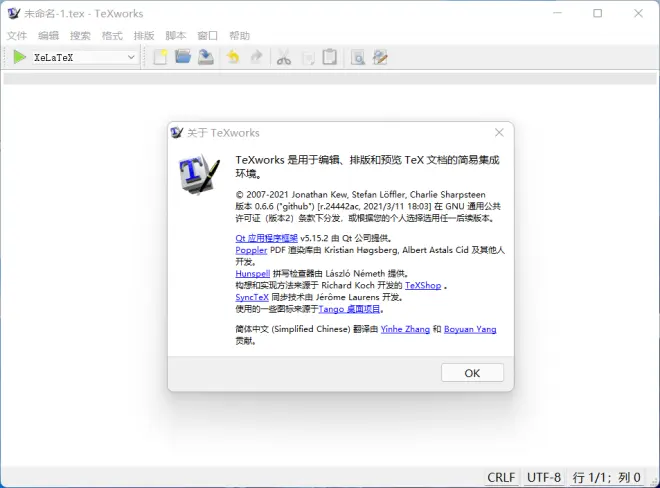Paste from clipboard using the toolbar icon
660x488 pixels.
330,57
